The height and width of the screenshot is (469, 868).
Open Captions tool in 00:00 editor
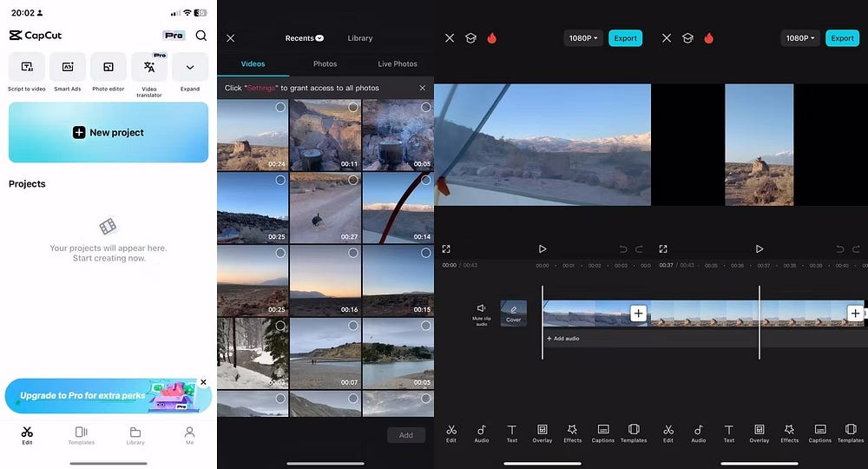pyautogui.click(x=603, y=433)
